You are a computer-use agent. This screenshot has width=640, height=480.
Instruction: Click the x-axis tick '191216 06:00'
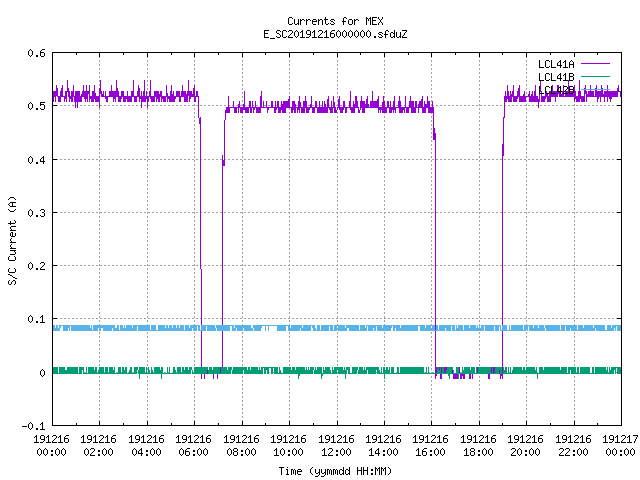click(x=193, y=446)
